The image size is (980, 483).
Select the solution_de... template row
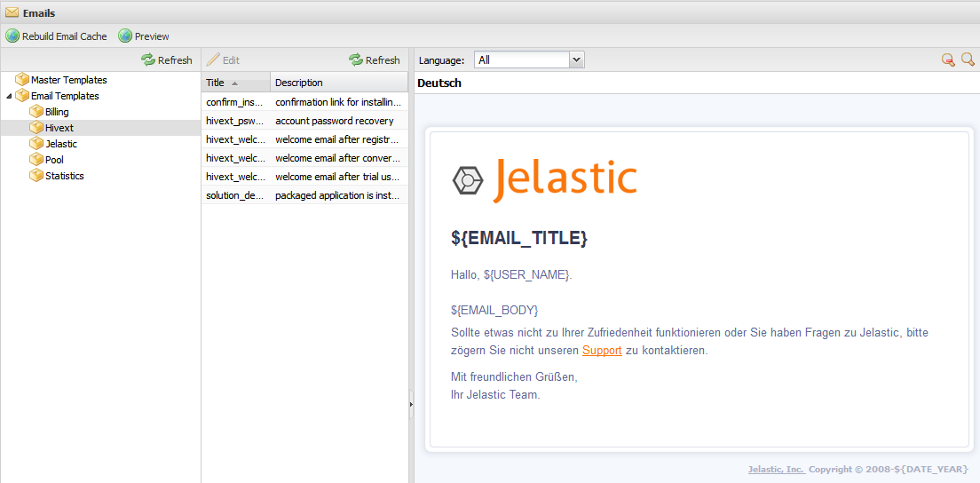305,195
